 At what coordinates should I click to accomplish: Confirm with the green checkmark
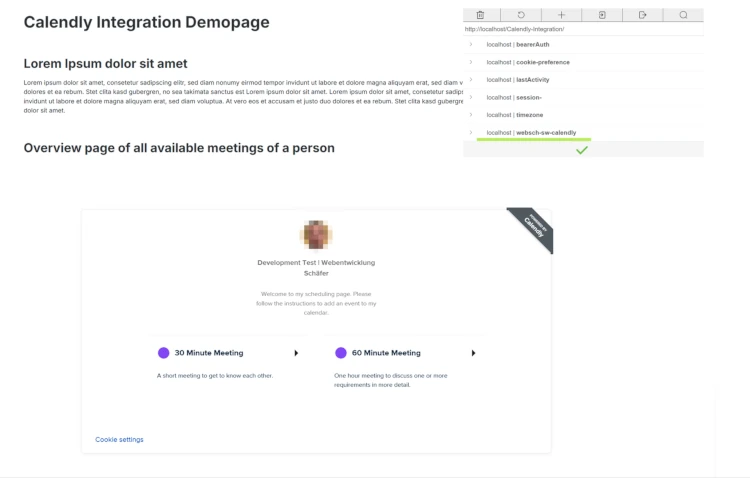(582, 150)
